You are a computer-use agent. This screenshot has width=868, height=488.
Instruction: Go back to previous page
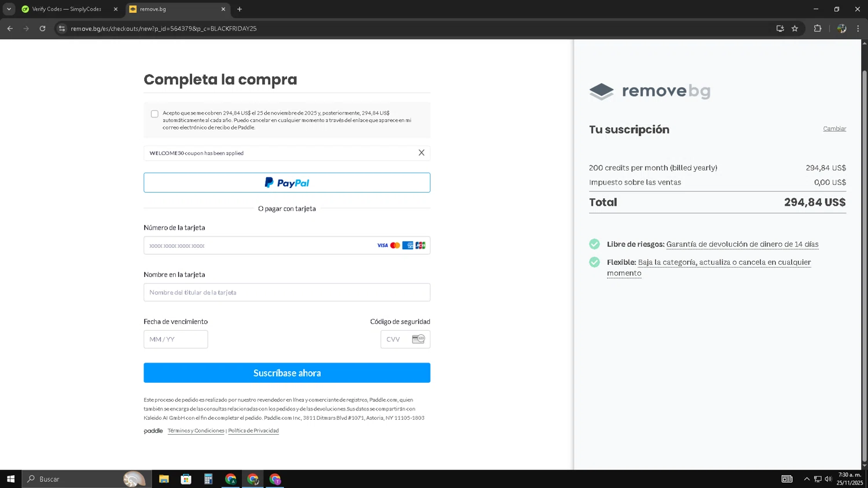[10, 28]
